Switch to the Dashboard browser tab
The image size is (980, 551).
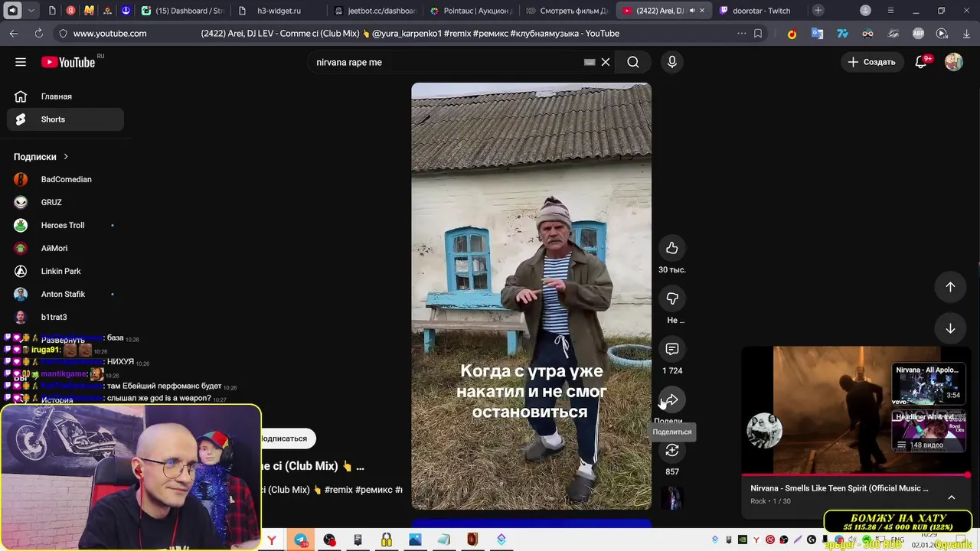click(x=182, y=11)
